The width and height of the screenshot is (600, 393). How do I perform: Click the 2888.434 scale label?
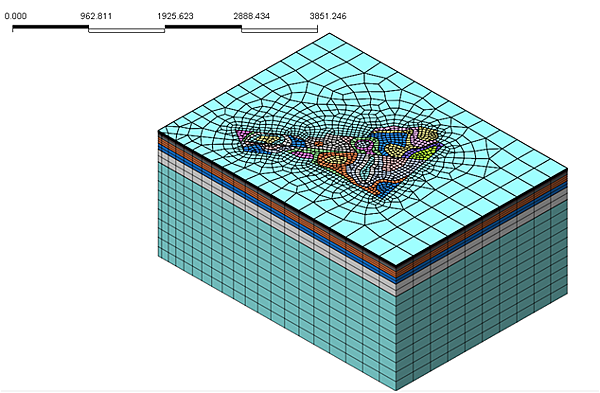(x=251, y=16)
